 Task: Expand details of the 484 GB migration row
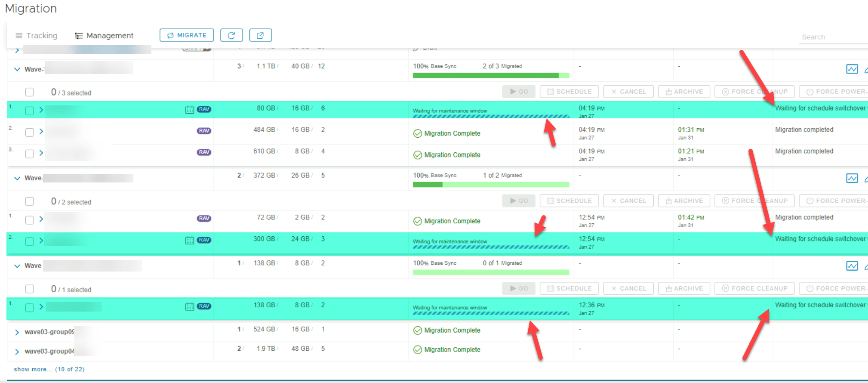point(41,131)
